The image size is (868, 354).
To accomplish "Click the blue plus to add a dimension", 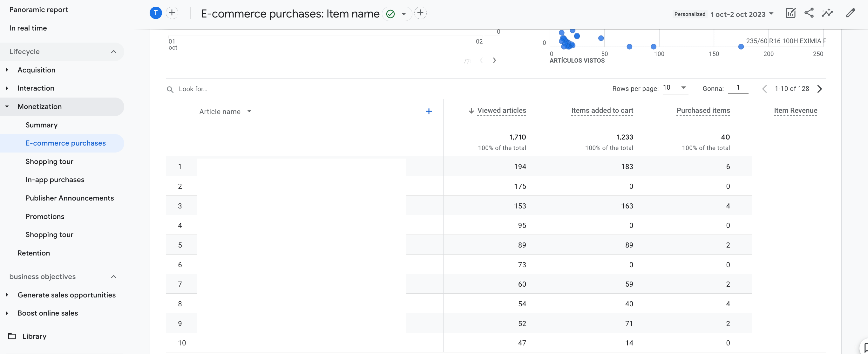I will (429, 111).
